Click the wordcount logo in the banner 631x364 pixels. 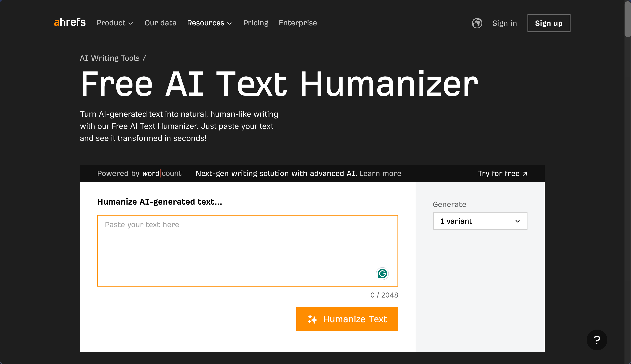click(x=162, y=173)
